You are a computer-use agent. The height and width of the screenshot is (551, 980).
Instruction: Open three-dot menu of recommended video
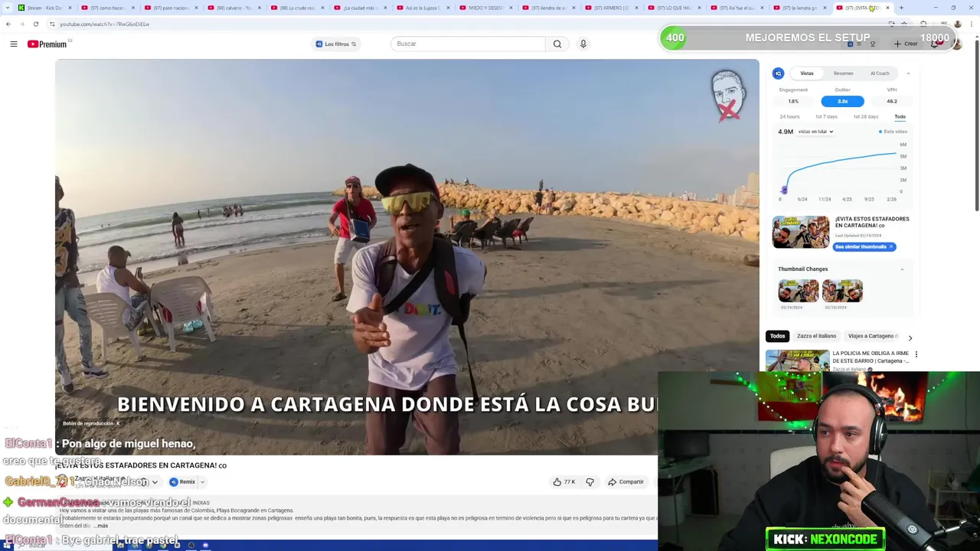coord(916,355)
